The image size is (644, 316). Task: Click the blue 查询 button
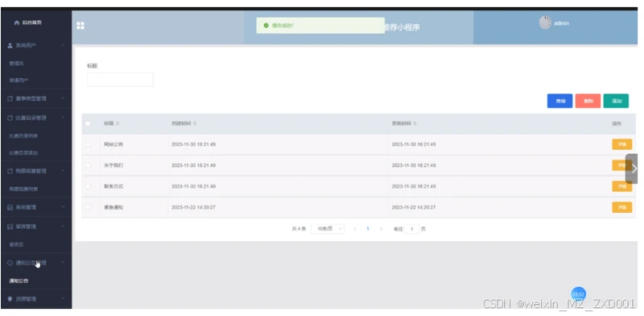point(559,101)
